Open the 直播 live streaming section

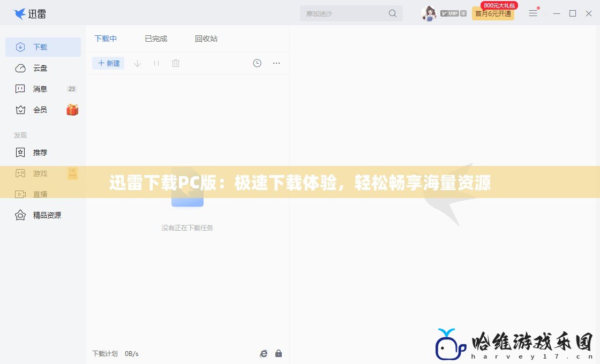click(x=43, y=194)
